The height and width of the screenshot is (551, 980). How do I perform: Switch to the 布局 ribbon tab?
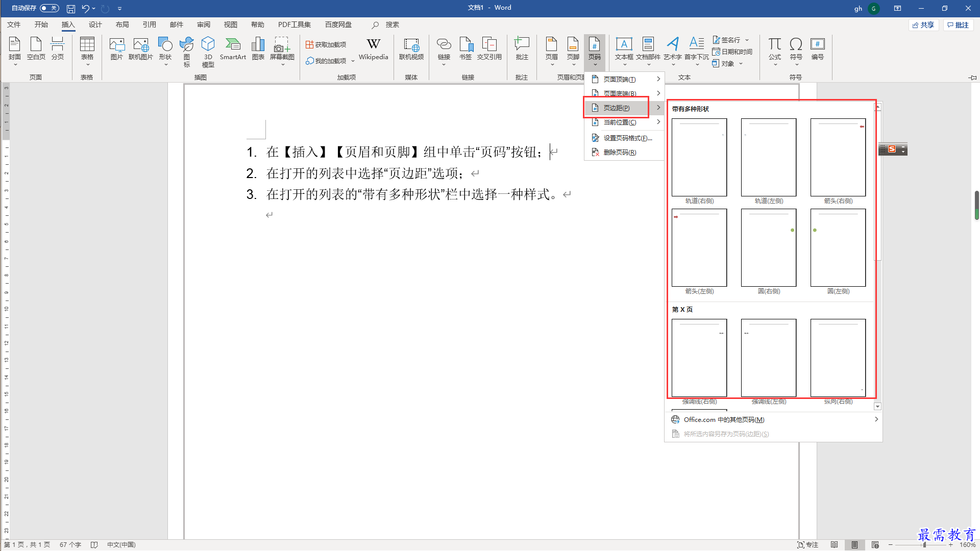(x=122, y=24)
